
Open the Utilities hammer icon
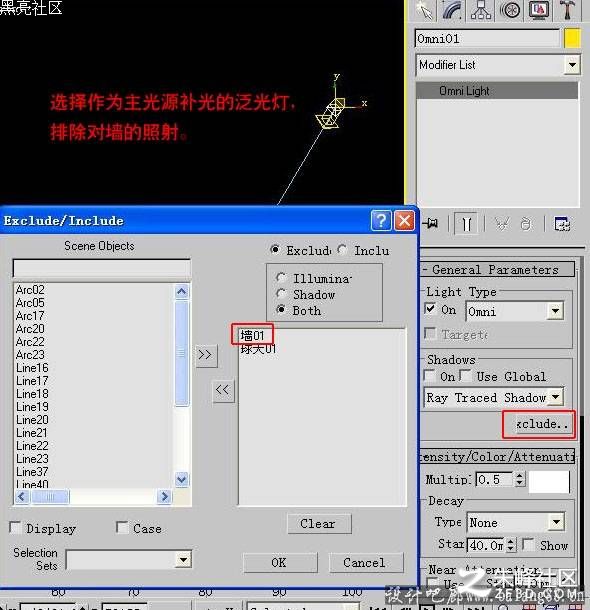(567, 10)
